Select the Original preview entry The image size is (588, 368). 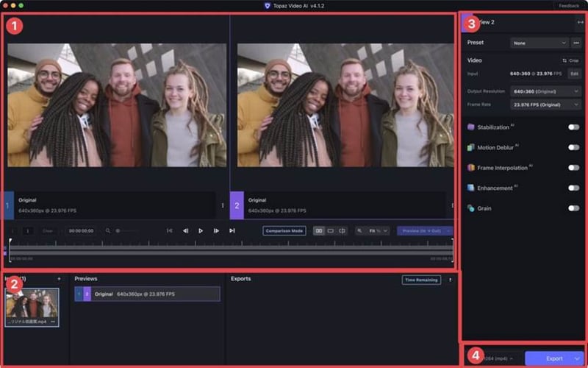point(147,294)
